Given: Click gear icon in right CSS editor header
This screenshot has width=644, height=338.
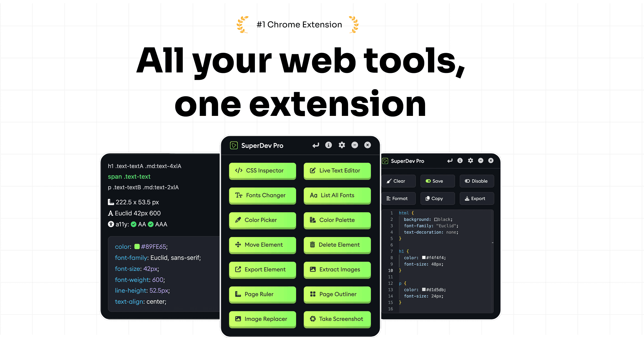Looking at the screenshot, I should [470, 160].
